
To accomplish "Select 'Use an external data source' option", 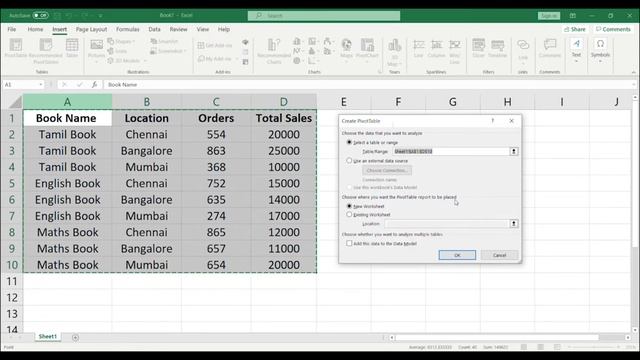I will click(x=349, y=161).
